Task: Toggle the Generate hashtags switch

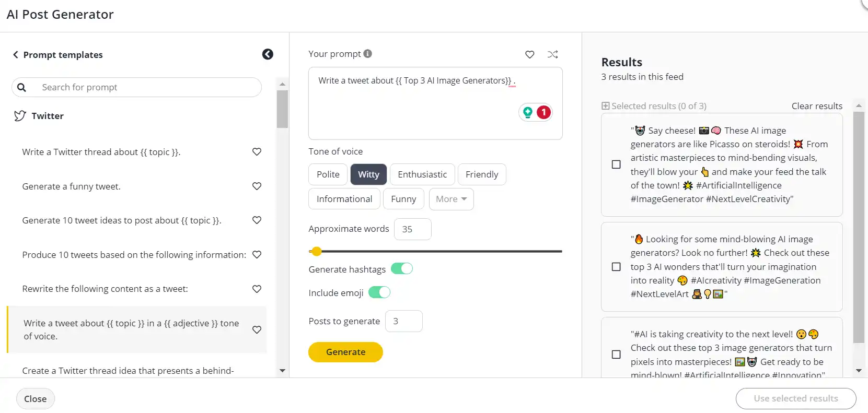Action: click(x=402, y=269)
